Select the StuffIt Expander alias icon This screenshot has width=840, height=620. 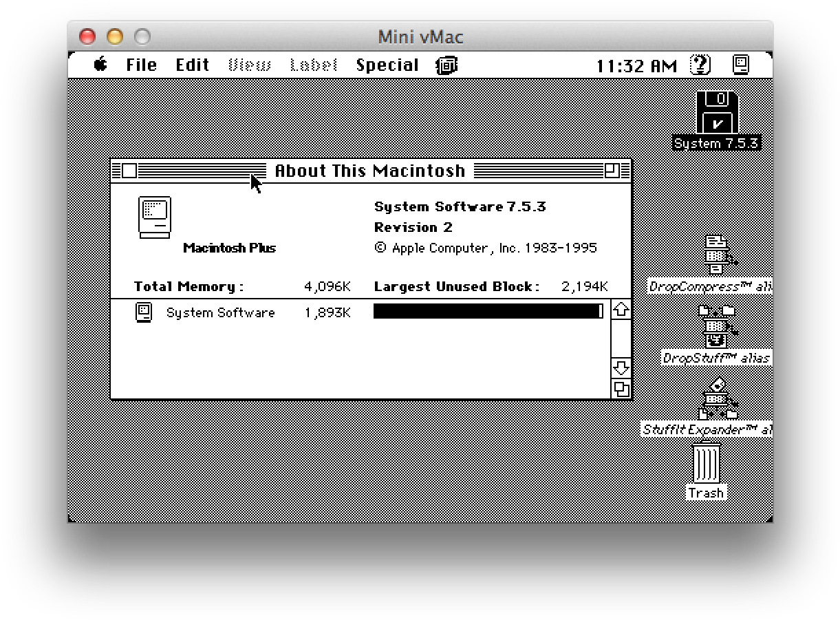click(x=718, y=398)
